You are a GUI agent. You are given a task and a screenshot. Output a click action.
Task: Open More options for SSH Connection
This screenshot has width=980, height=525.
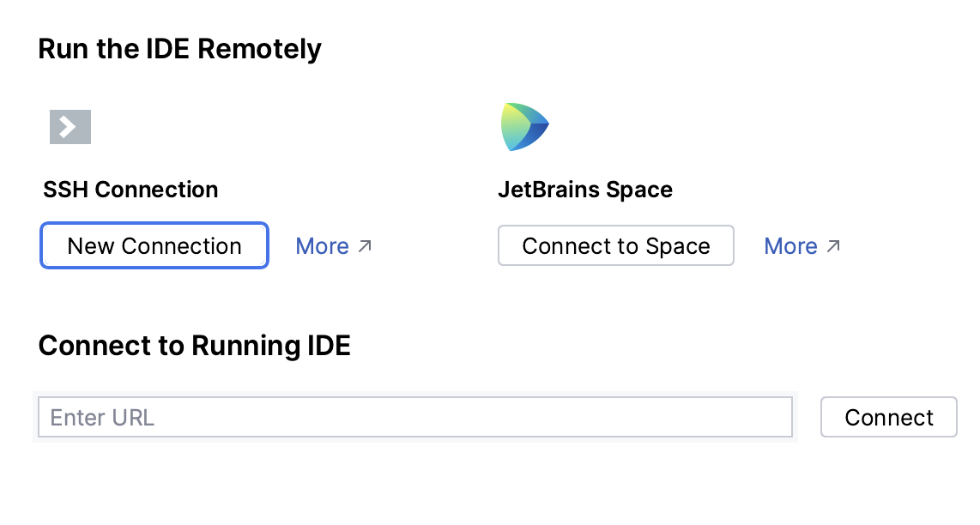[323, 245]
